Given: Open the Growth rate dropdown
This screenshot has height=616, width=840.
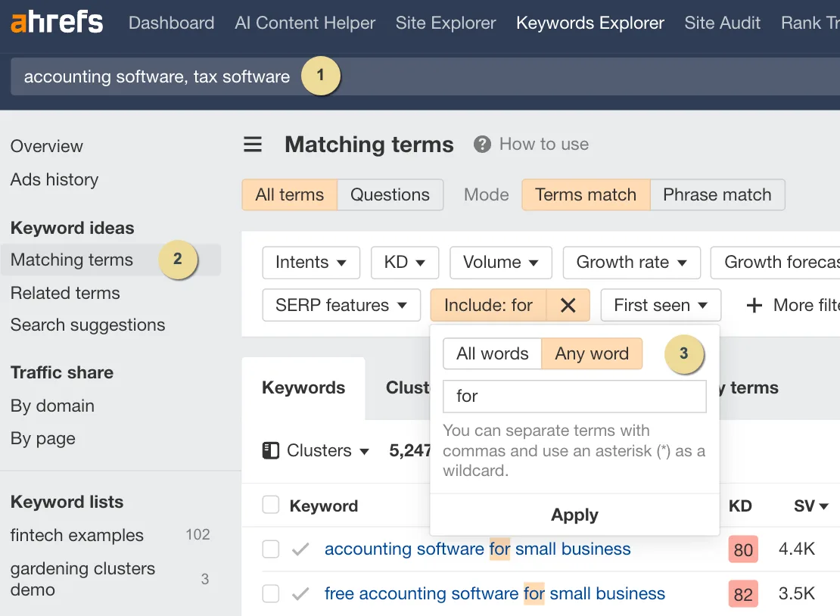Looking at the screenshot, I should 631,263.
